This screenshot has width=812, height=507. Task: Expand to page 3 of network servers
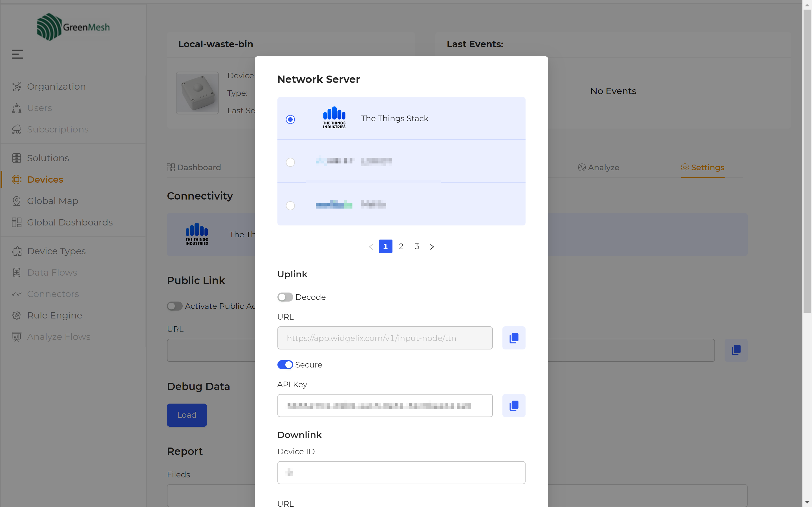pos(416,246)
